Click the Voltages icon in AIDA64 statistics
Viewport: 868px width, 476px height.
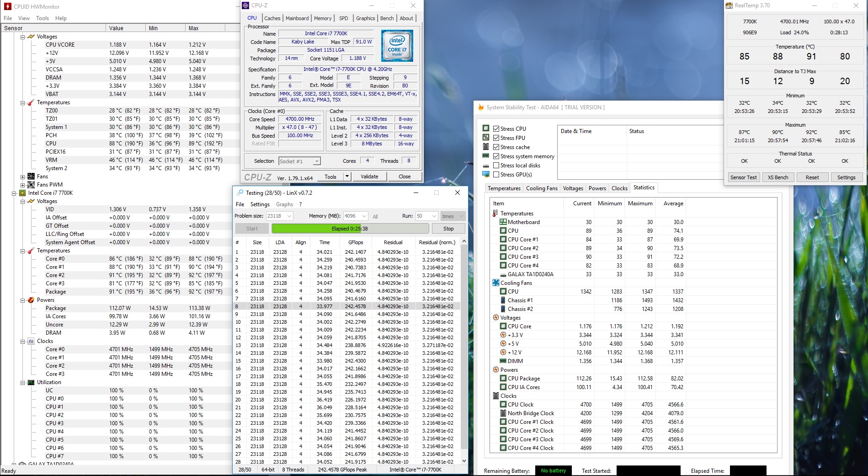pos(495,318)
